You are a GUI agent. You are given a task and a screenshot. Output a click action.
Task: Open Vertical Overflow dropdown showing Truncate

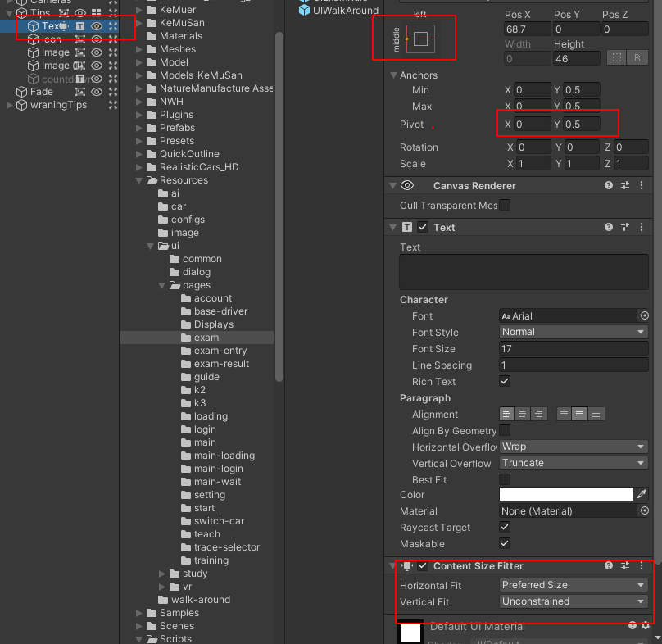point(574,463)
